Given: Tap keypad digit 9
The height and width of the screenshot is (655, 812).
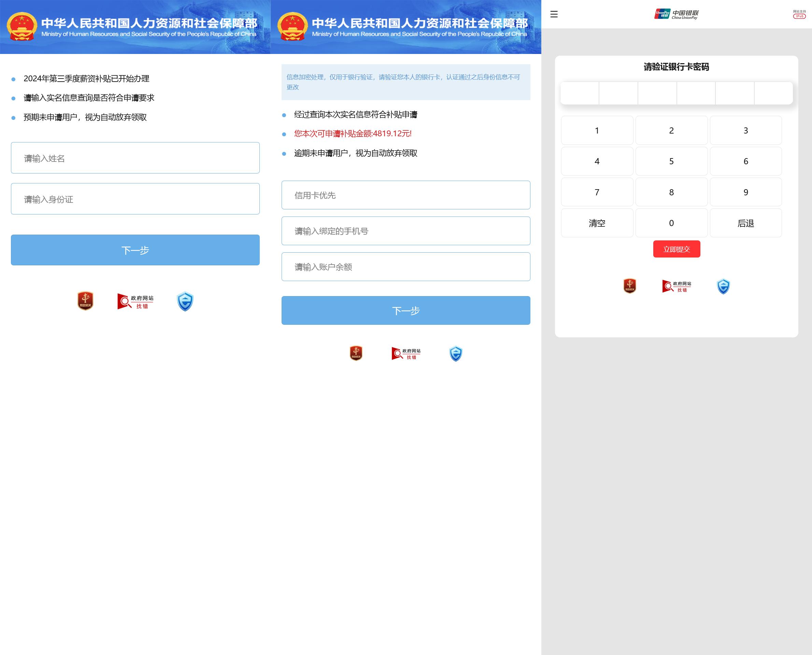Looking at the screenshot, I should tap(746, 192).
